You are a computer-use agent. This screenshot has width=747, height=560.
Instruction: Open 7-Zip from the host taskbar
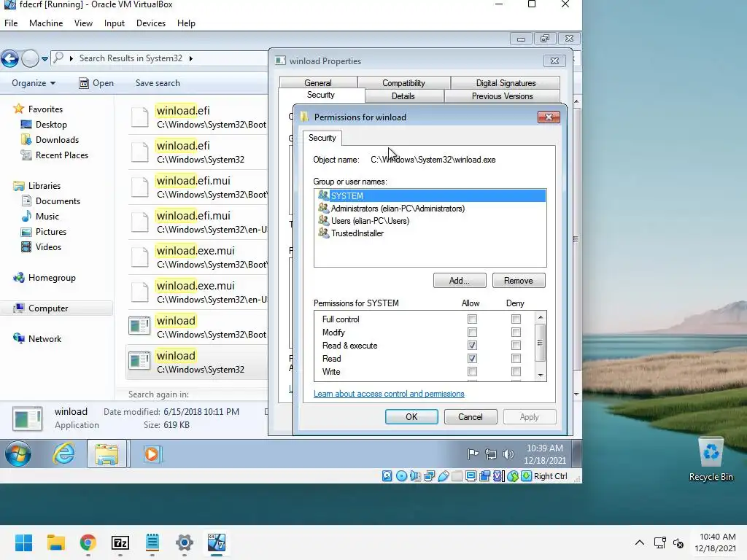pyautogui.click(x=120, y=542)
